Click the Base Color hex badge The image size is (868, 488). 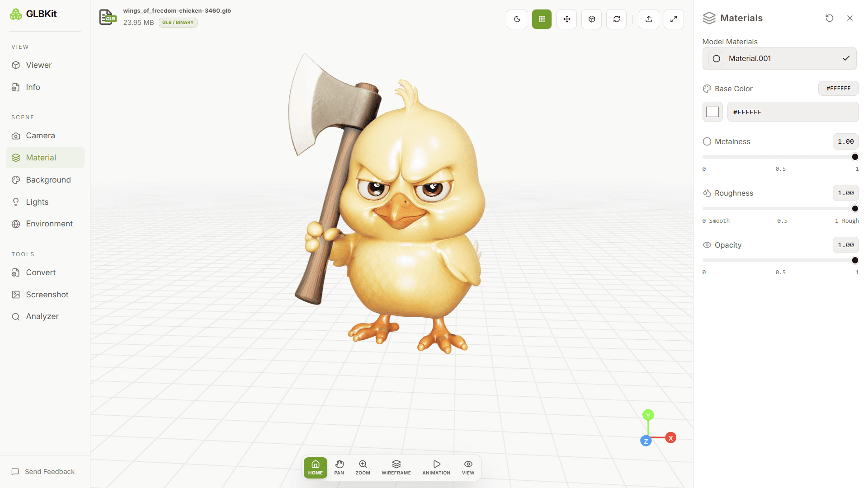click(x=838, y=89)
